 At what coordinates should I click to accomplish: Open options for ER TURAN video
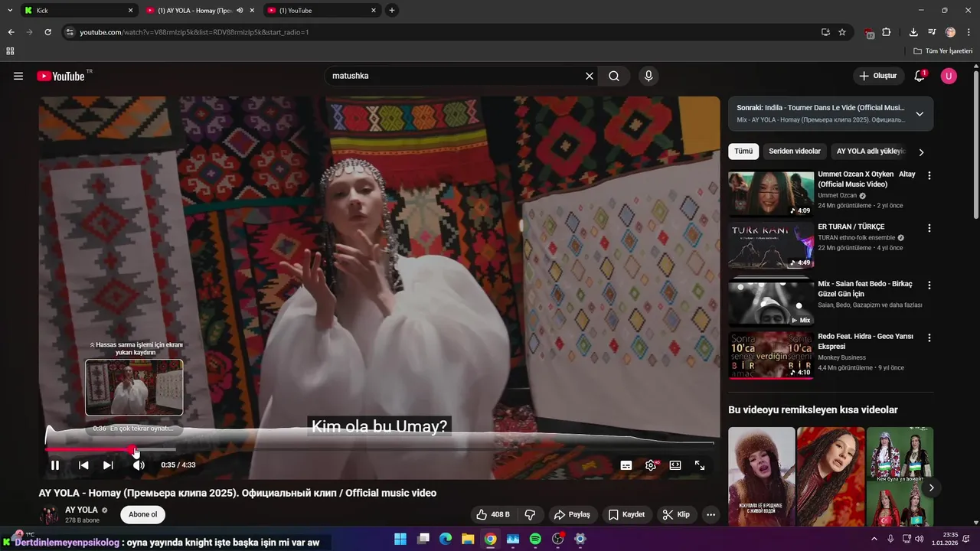[929, 228]
